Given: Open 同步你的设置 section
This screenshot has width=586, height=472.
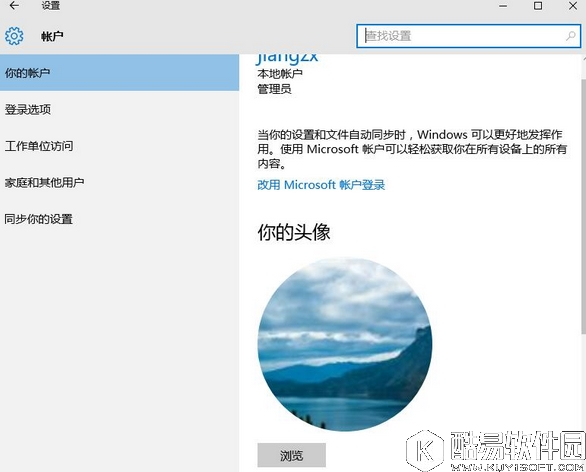Looking at the screenshot, I should tap(120, 219).
